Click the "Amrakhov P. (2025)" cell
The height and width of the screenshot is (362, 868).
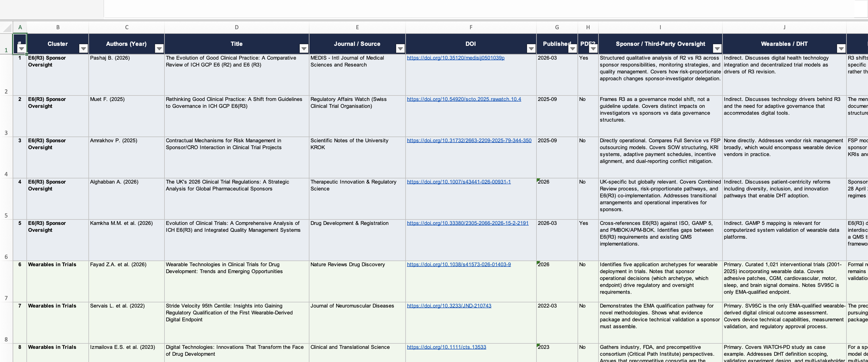(x=126, y=157)
